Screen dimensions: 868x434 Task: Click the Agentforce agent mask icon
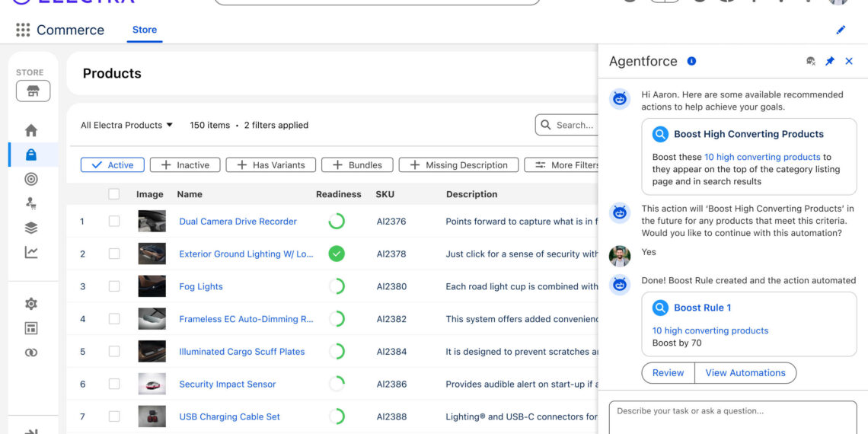click(810, 62)
